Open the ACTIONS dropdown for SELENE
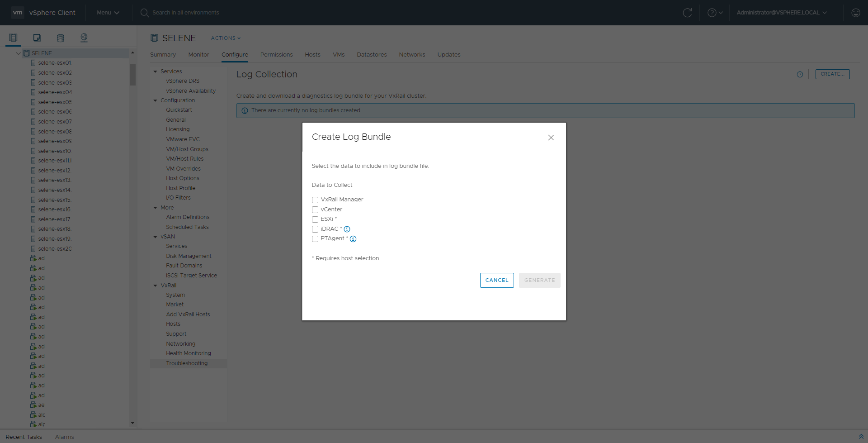 226,38
